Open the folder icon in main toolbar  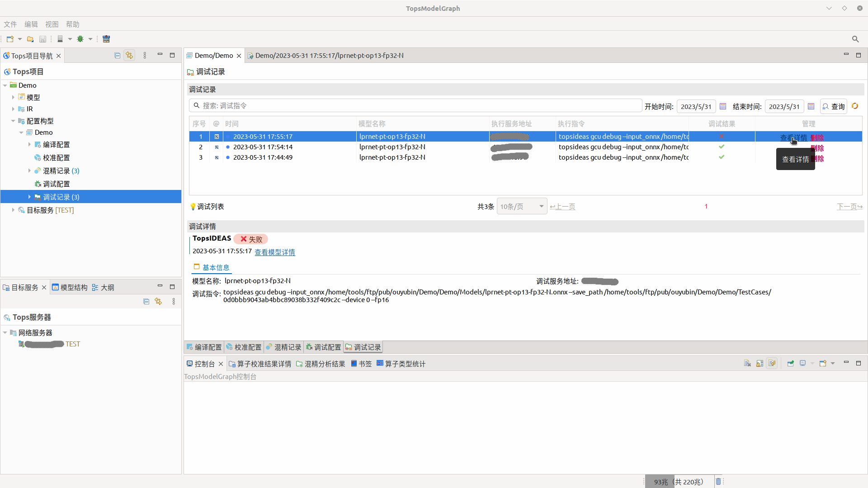click(30, 39)
